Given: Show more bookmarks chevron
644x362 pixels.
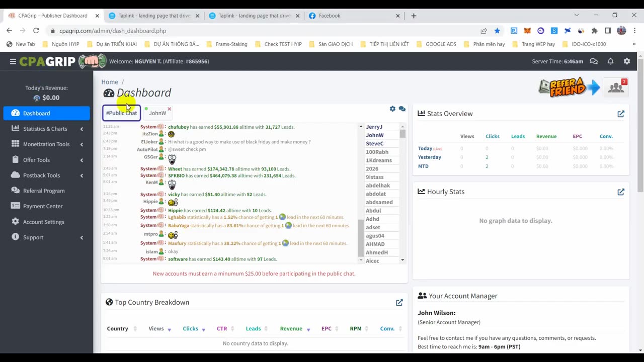Looking at the screenshot, I should tap(634, 44).
